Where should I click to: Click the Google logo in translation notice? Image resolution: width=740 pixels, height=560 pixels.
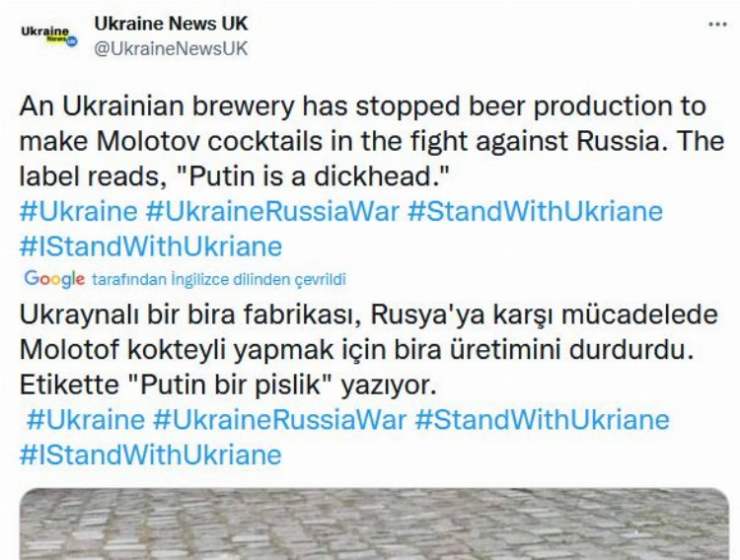(x=54, y=279)
